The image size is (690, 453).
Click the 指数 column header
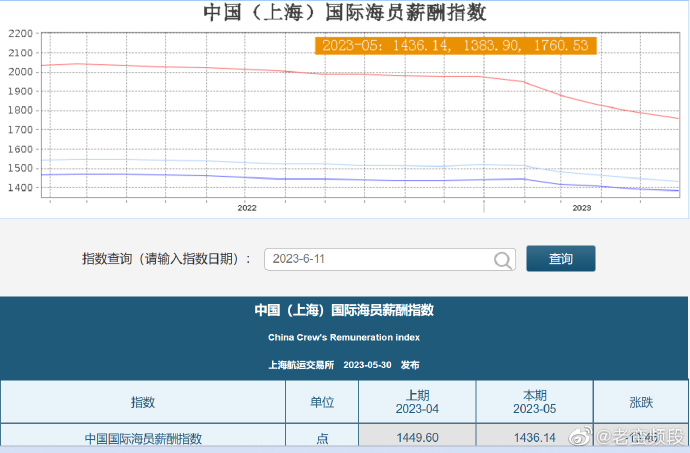(143, 402)
